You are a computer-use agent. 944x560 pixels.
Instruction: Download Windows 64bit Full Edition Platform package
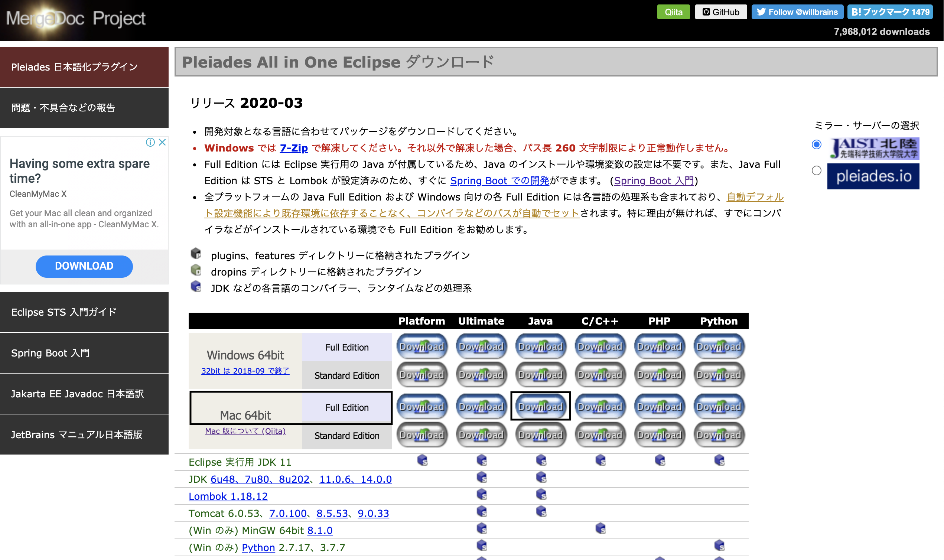point(422,346)
